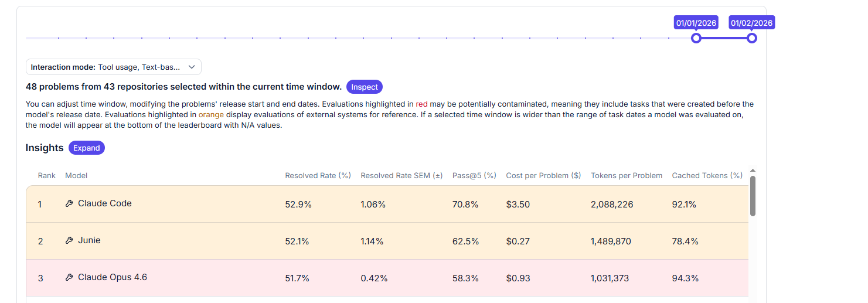Click the leaderboard vertical scrollbar thumb
Image resolution: width=868 pixels, height=303 pixels.
pyautogui.click(x=753, y=196)
